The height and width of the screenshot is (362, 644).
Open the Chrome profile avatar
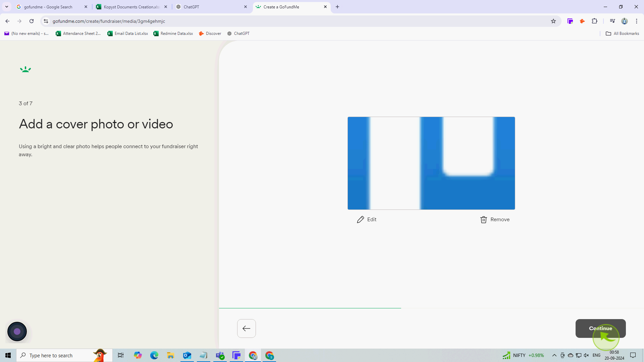click(625, 21)
